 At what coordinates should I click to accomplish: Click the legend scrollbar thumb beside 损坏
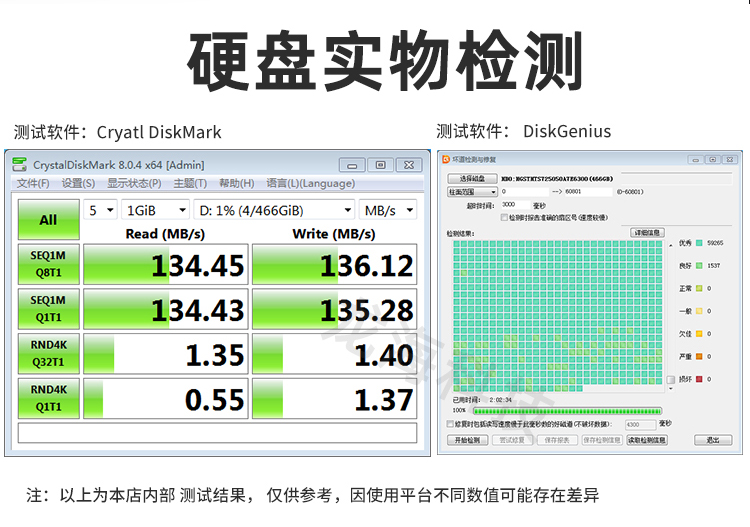[x=671, y=379]
